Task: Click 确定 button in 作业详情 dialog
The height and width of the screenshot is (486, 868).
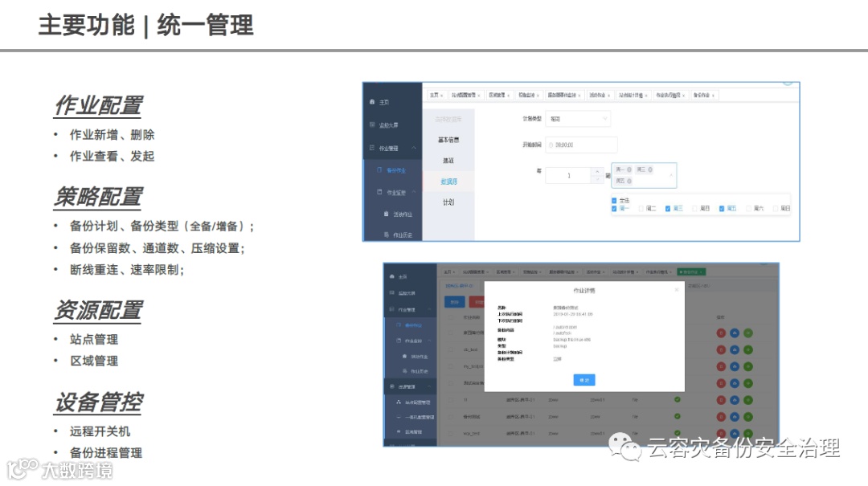Action: click(584, 380)
